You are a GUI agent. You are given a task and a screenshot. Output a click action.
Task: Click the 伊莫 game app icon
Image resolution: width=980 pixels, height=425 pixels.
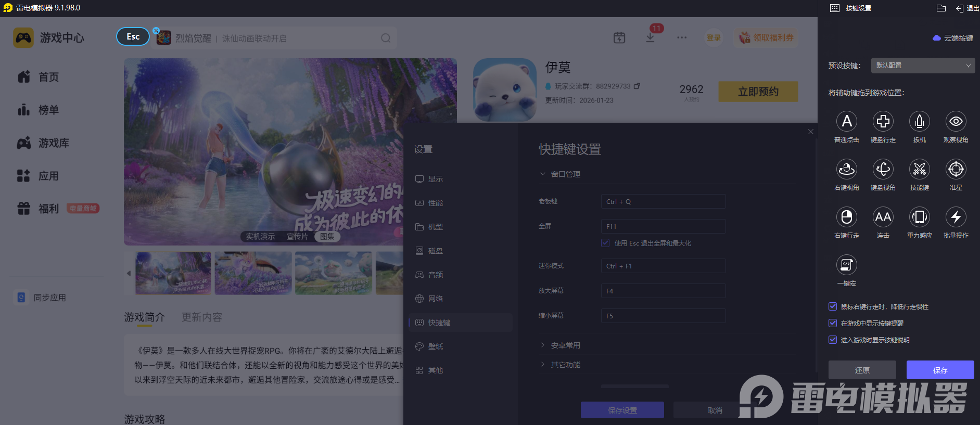tap(505, 90)
